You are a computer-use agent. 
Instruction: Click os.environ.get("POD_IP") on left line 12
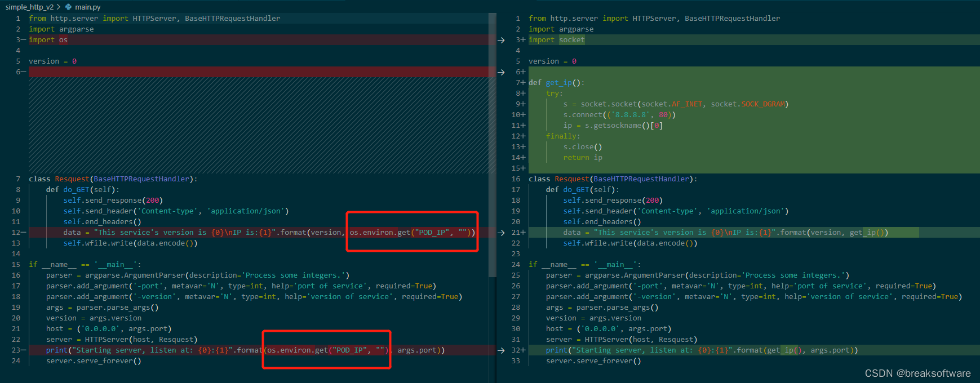pyautogui.click(x=410, y=233)
